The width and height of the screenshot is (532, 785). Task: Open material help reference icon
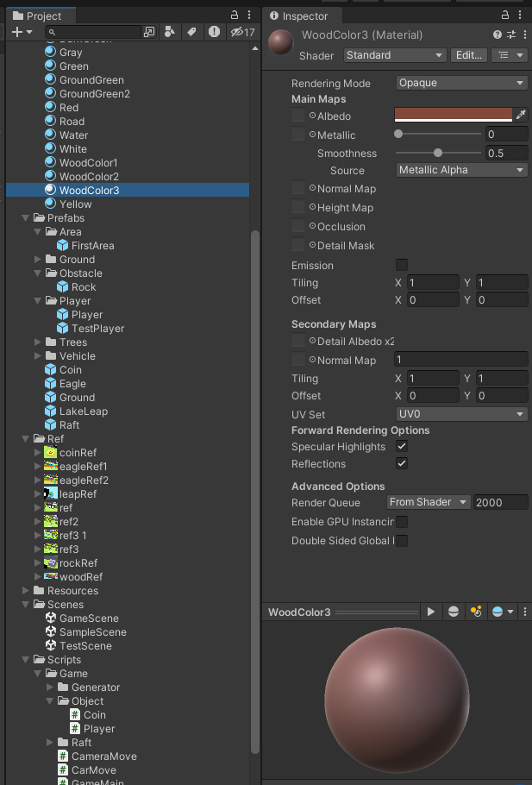[497, 35]
